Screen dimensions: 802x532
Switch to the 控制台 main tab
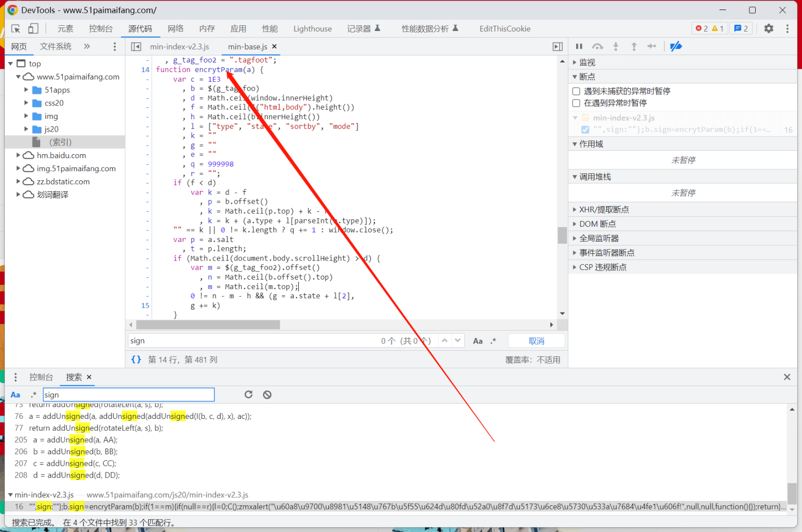pos(101,29)
